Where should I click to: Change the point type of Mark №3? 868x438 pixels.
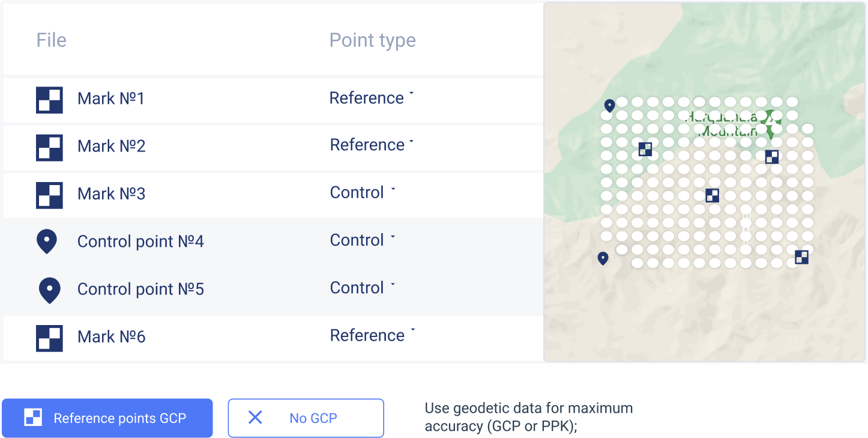coord(363,192)
